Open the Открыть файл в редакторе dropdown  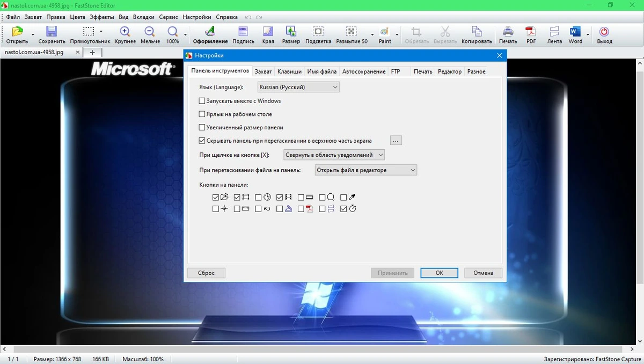[365, 170]
